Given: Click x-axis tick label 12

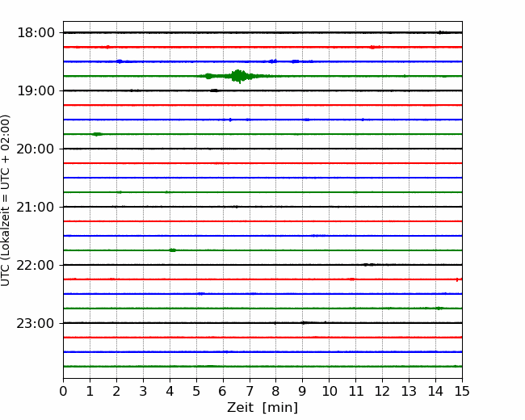Looking at the screenshot, I should (x=382, y=391).
